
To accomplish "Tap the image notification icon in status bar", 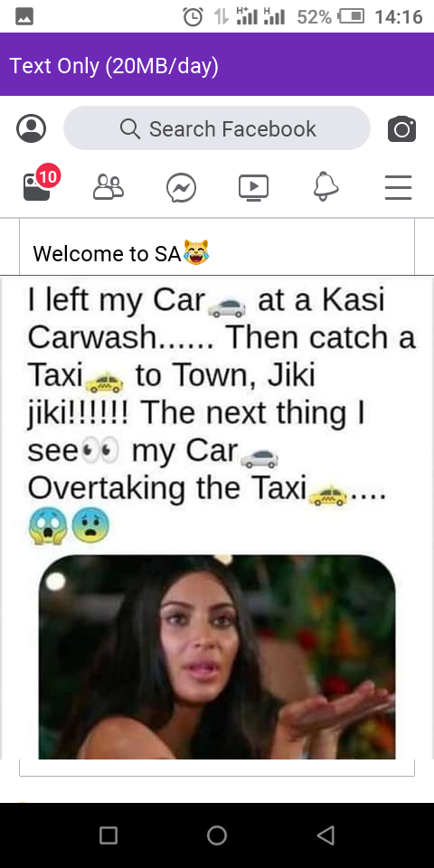I will tap(24, 16).
